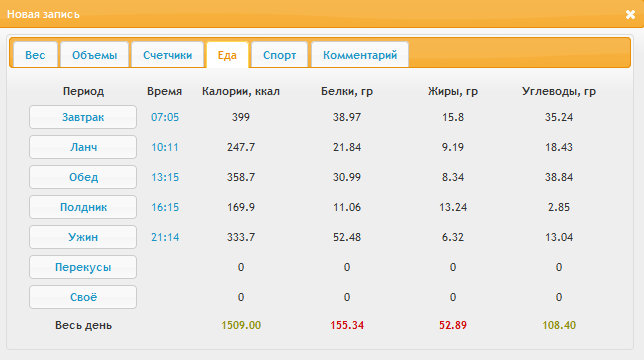This screenshot has height=360, width=644.
Task: Open the Ланч meal entry
Action: coord(83,147)
